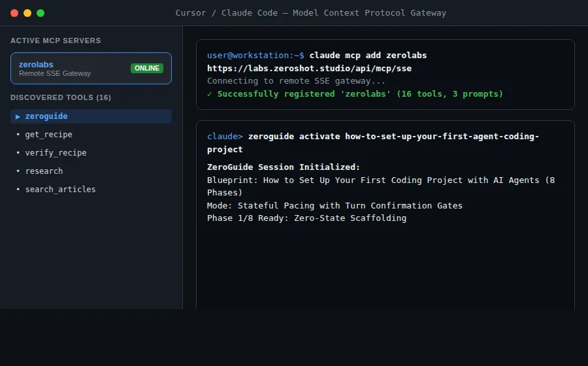Select the search_articles tool
Screen dimensions: 588x366
pyautogui.click(x=60, y=190)
